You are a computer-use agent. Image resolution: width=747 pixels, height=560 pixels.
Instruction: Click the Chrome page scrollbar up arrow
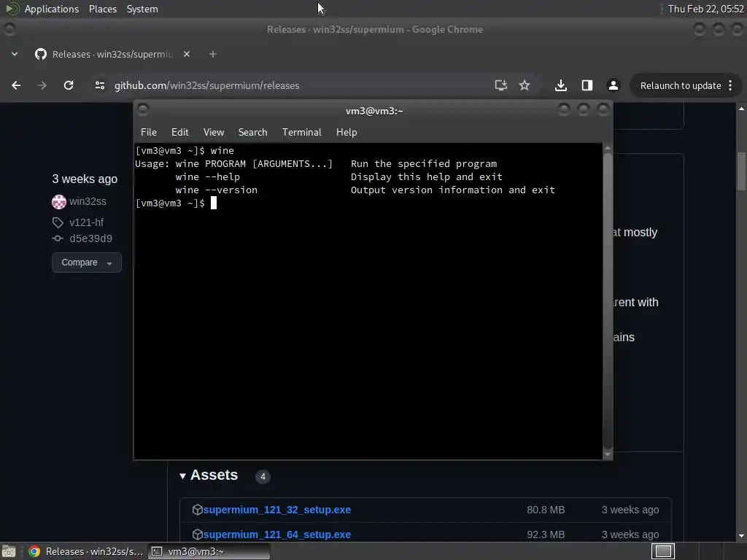click(x=742, y=109)
